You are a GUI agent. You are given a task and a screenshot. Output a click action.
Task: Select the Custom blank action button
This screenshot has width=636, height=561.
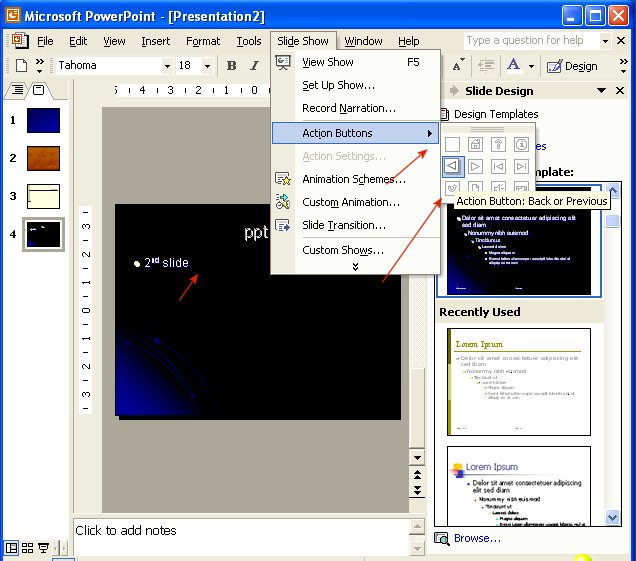(452, 144)
